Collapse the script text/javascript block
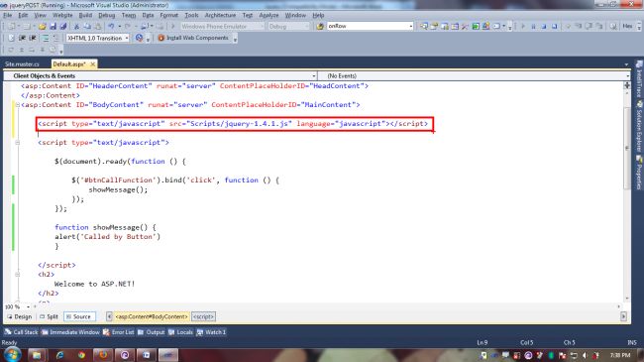Screen dimensions: 644x362 pos(17,143)
